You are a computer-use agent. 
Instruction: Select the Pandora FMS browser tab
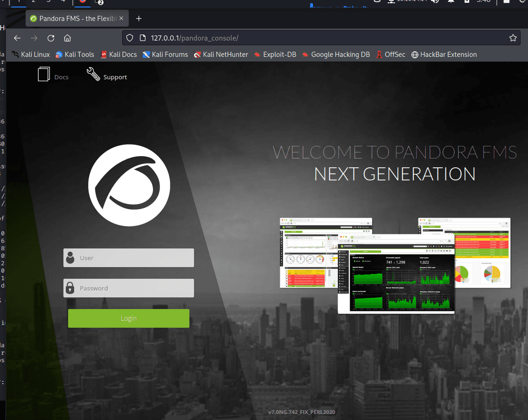pyautogui.click(x=75, y=19)
